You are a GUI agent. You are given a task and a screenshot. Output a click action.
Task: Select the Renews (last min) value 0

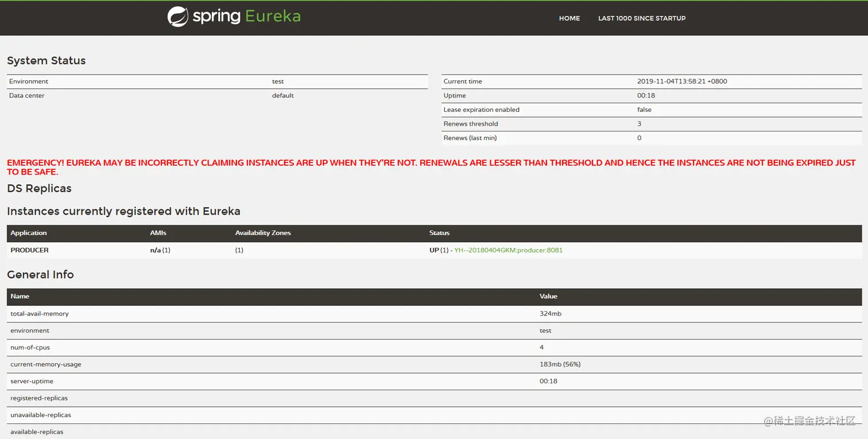pyautogui.click(x=639, y=138)
